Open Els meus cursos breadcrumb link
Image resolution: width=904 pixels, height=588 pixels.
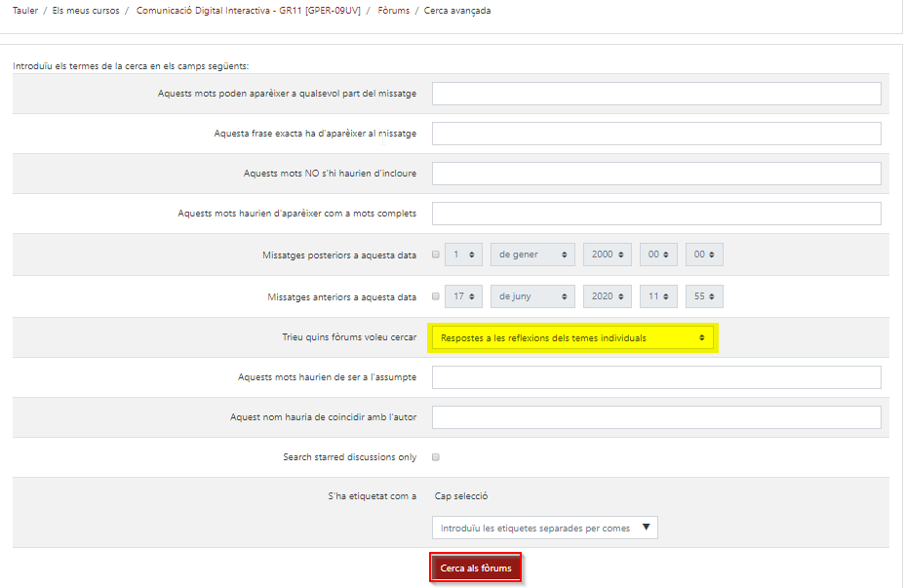pyautogui.click(x=85, y=11)
